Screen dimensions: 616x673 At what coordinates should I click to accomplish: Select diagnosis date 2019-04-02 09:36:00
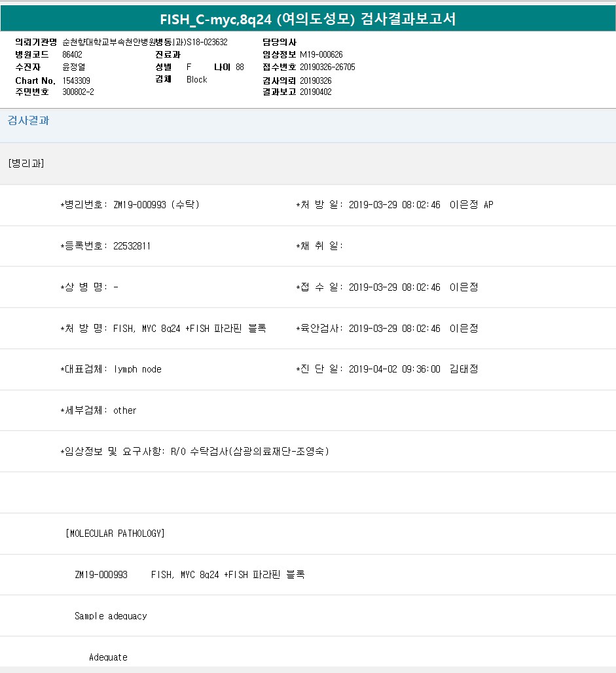(x=395, y=369)
